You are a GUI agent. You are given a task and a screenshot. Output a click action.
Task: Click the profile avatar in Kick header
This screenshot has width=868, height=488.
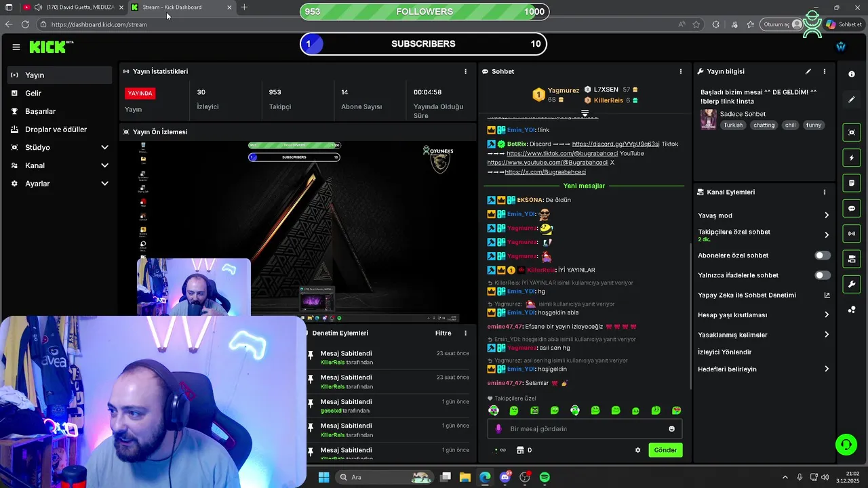click(x=841, y=46)
